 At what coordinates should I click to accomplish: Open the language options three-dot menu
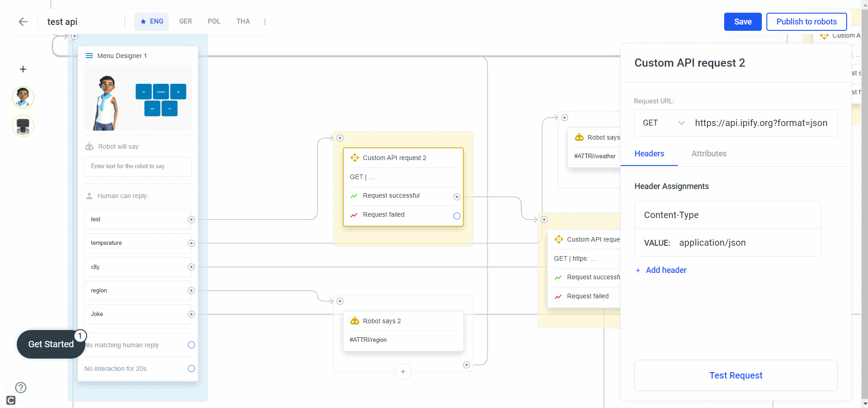tap(265, 22)
